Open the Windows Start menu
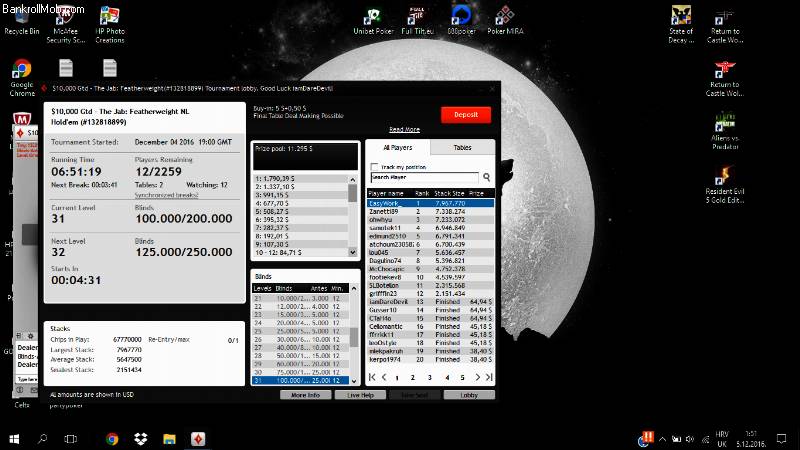 pyautogui.click(x=14, y=439)
